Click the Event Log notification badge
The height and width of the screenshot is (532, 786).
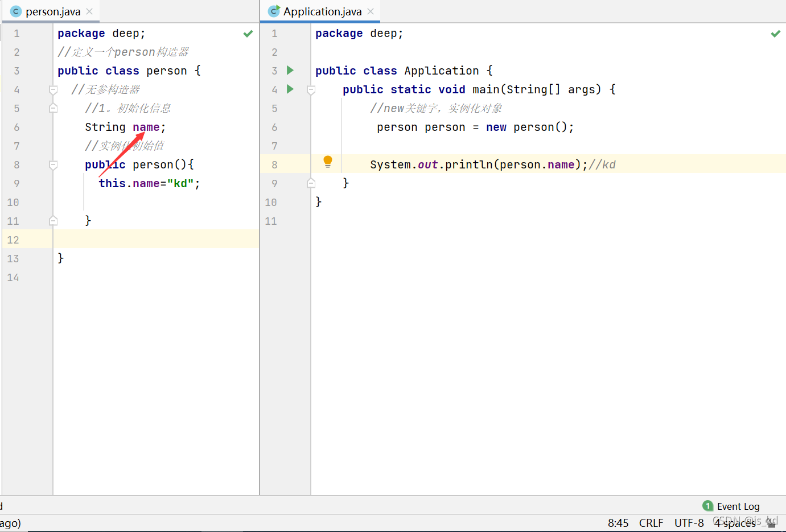708,506
